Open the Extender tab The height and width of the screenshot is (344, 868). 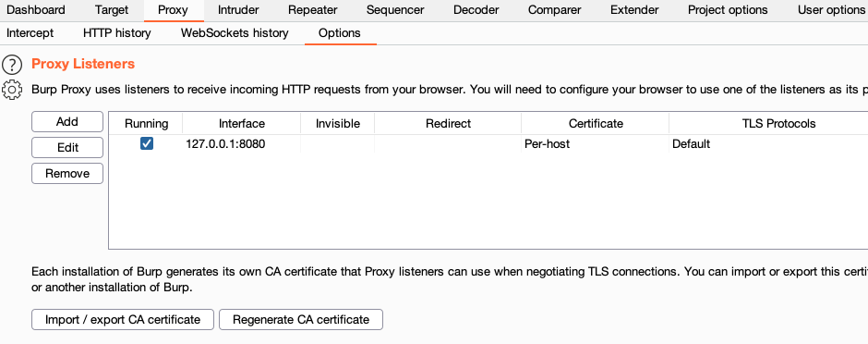coord(634,10)
